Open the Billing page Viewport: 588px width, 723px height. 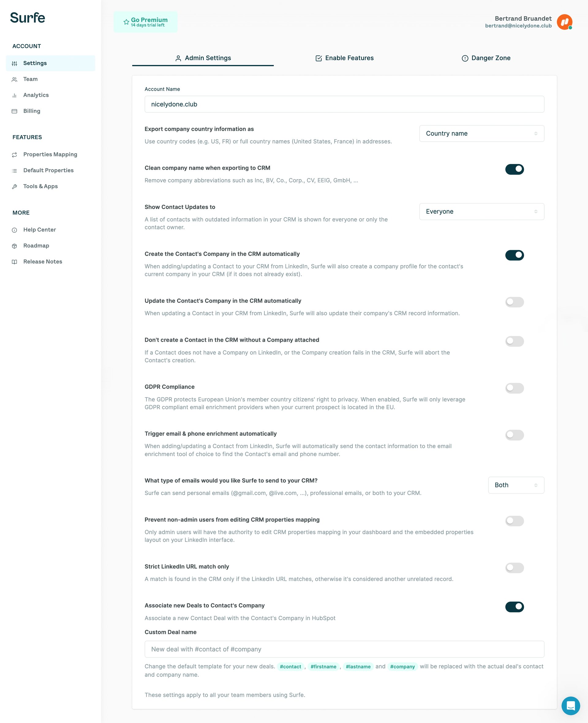[32, 111]
